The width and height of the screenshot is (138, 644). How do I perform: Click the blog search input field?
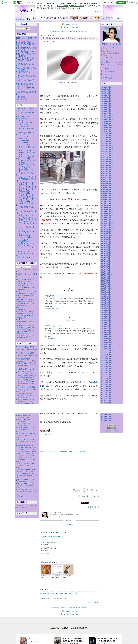click(21, 29)
